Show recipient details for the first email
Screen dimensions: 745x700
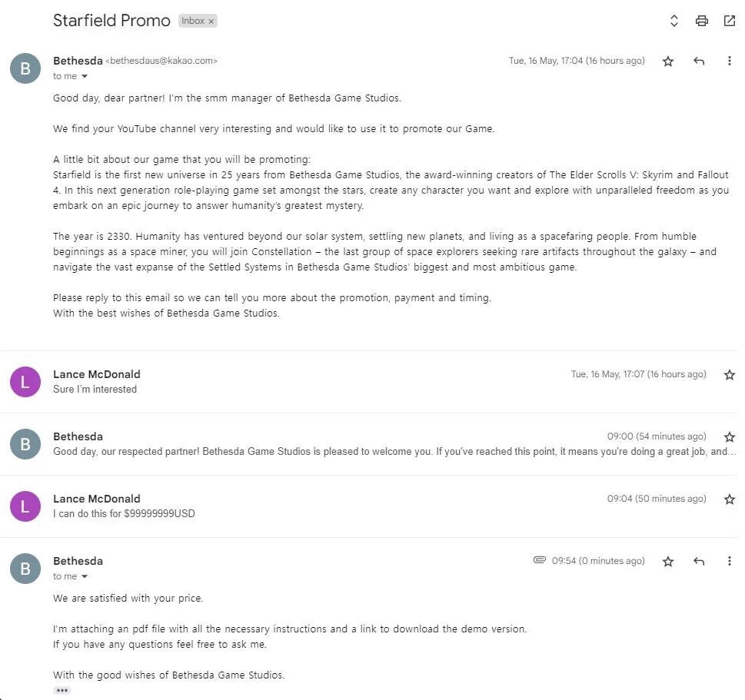click(85, 76)
